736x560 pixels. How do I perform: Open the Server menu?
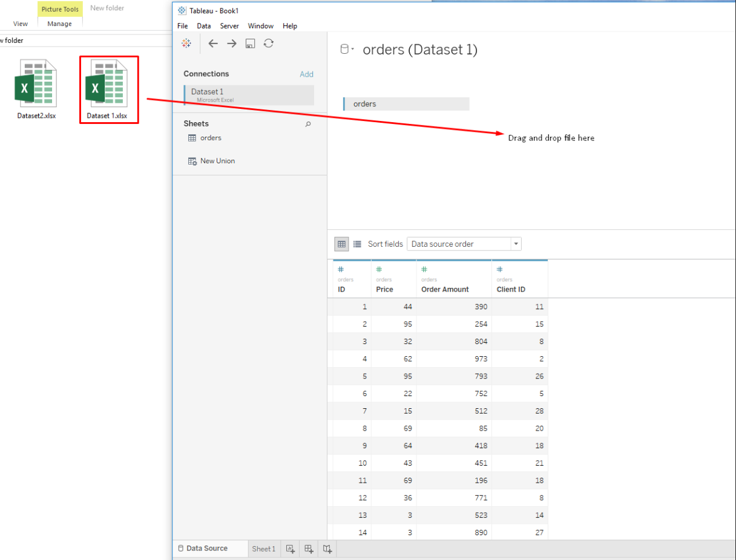(229, 26)
